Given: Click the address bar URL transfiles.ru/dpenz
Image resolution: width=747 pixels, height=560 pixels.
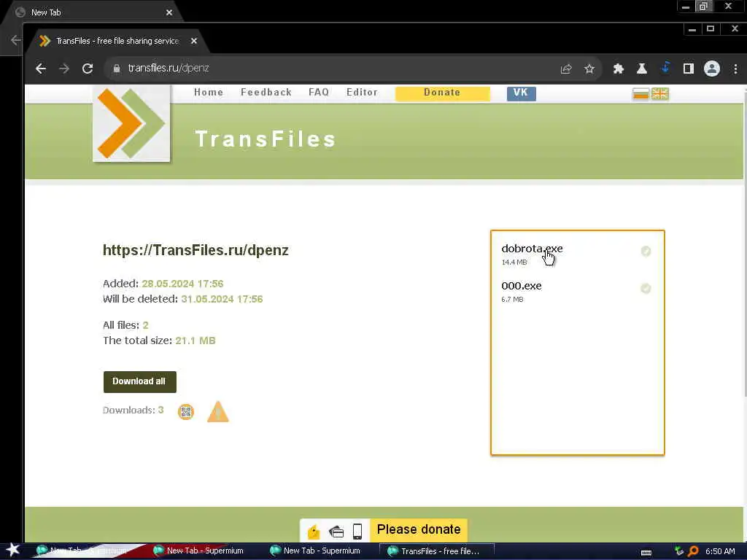Looking at the screenshot, I should click(x=169, y=68).
